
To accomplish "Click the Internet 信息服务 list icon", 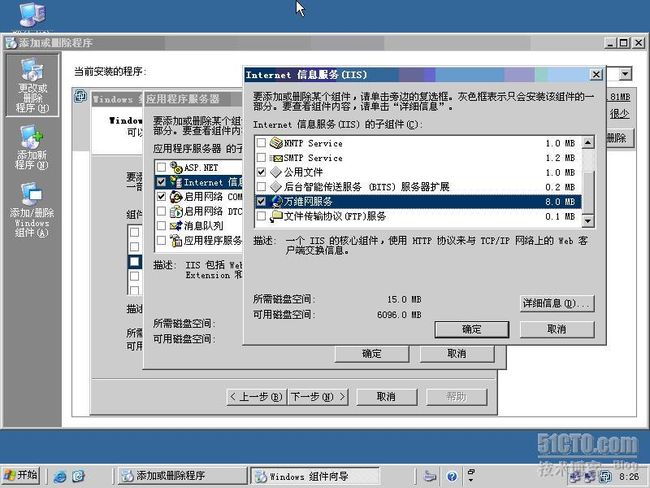I will pos(176,182).
